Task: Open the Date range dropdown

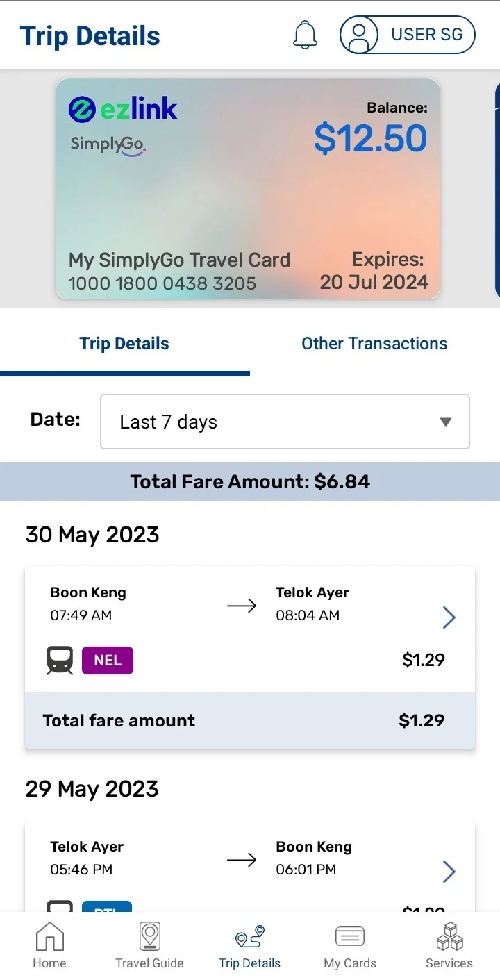Action: [x=285, y=422]
